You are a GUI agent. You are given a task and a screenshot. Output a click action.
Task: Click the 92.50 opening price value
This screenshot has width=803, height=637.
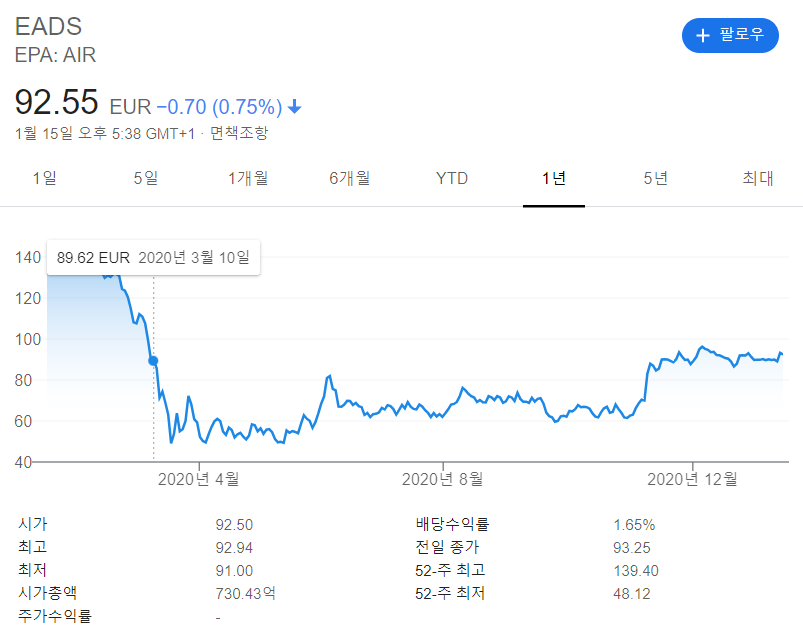(234, 525)
